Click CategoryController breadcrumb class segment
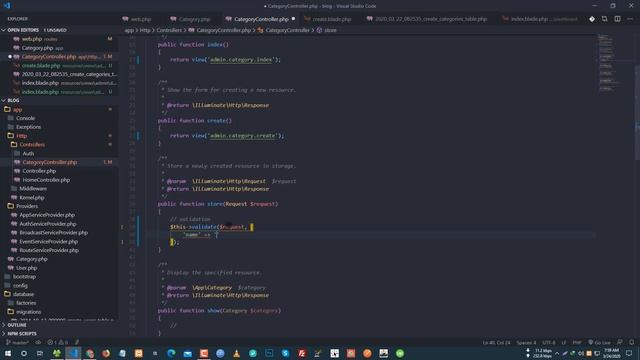The width and height of the screenshot is (640, 360). pyautogui.click(x=283, y=30)
